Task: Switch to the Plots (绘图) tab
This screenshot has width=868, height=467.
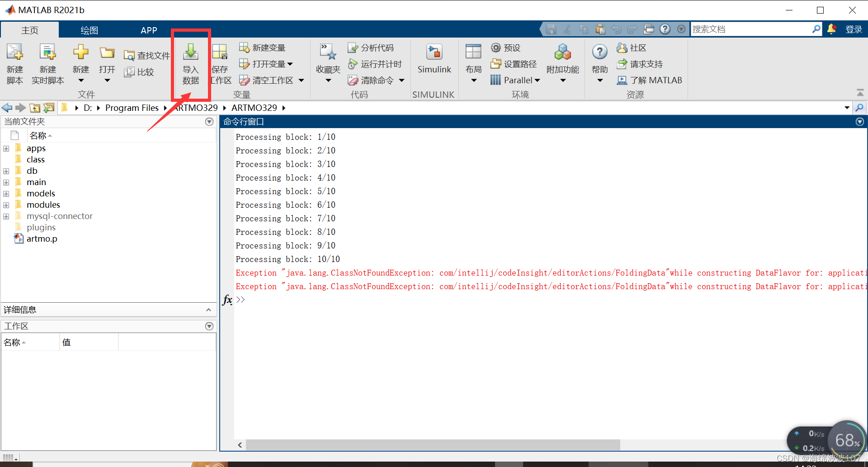Action: (89, 30)
